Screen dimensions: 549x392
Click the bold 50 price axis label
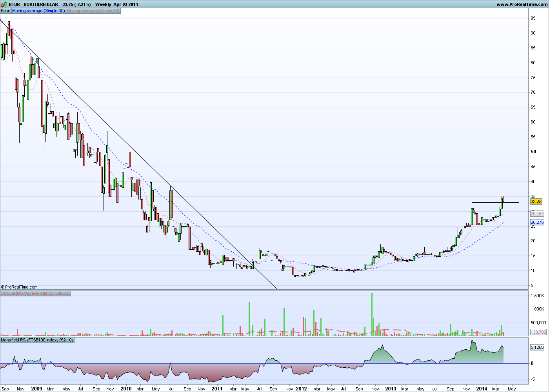coord(533,152)
